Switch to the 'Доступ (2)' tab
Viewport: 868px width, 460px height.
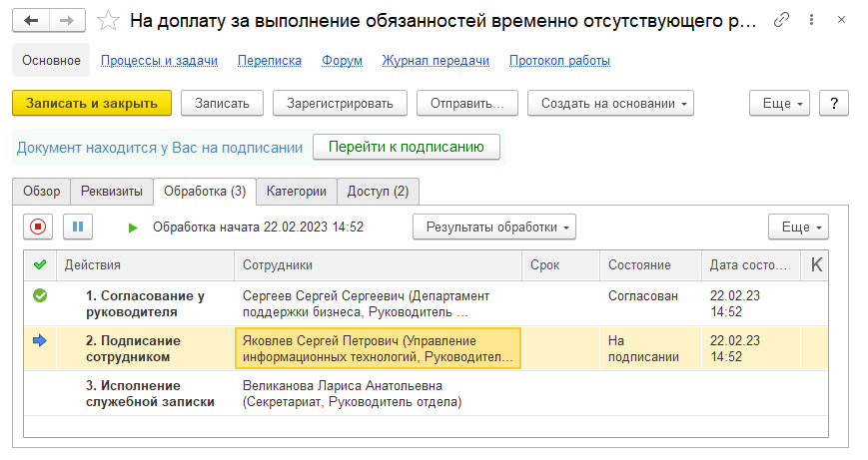(378, 191)
